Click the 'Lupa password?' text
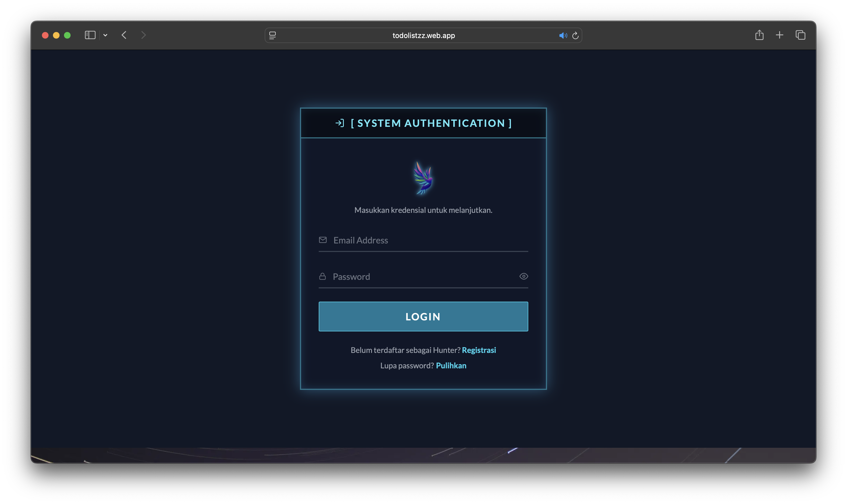This screenshot has height=504, width=847. 407,365
